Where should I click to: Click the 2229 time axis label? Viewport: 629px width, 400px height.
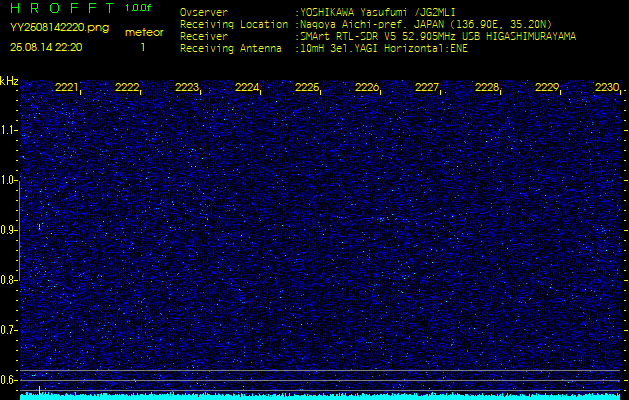point(547,87)
